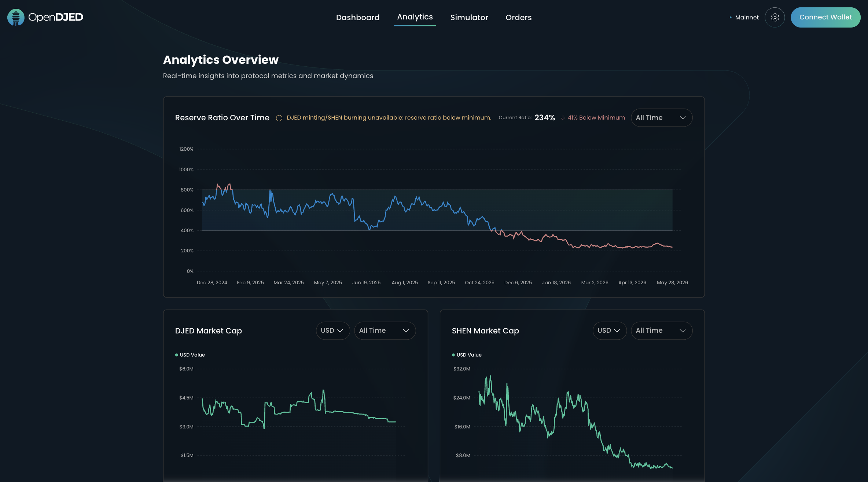The height and width of the screenshot is (482, 868).
Task: Open the settings gear icon
Action: click(775, 17)
